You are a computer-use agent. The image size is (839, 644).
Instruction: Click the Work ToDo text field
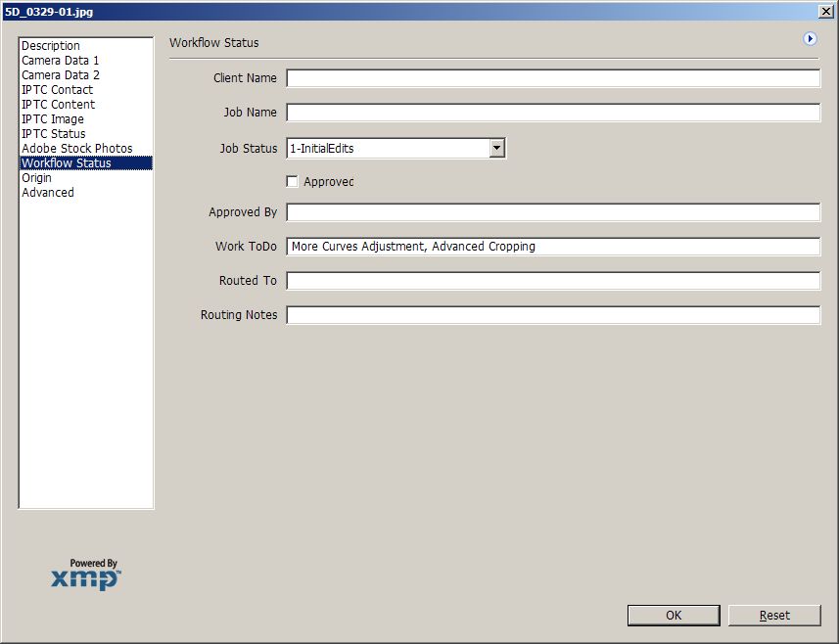(x=553, y=247)
